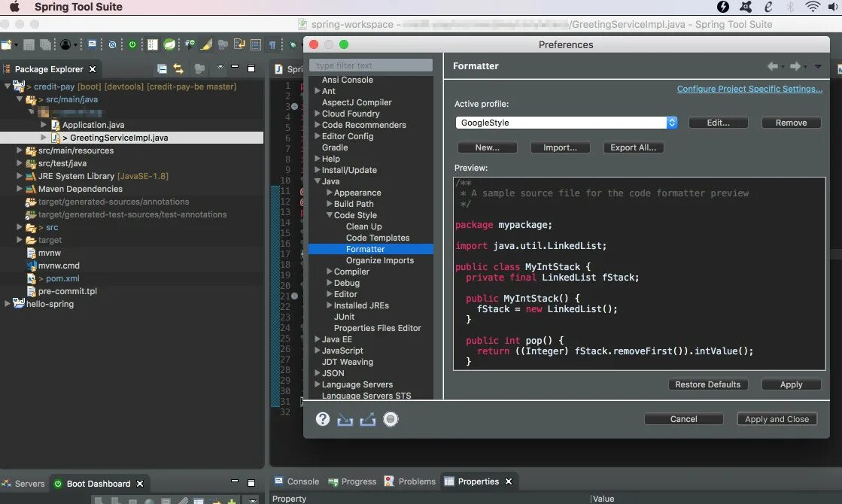
Task: Expand the Installed JREs node
Action: [x=329, y=305]
